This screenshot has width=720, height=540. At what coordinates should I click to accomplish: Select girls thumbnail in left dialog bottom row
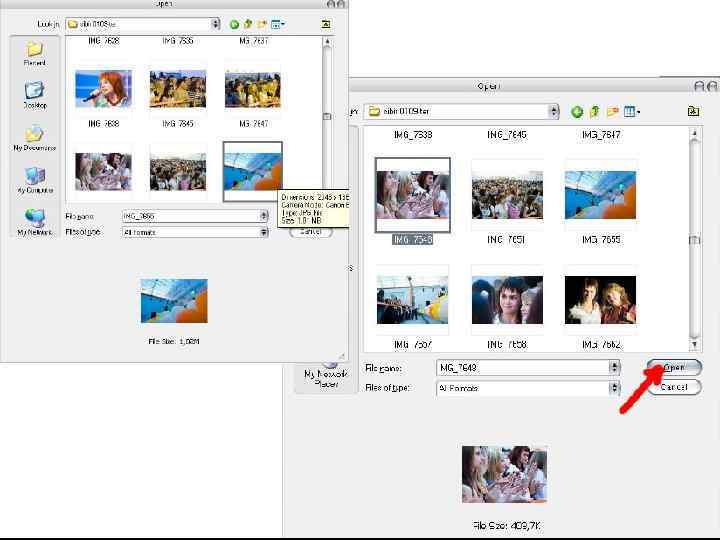pyautogui.click(x=103, y=172)
